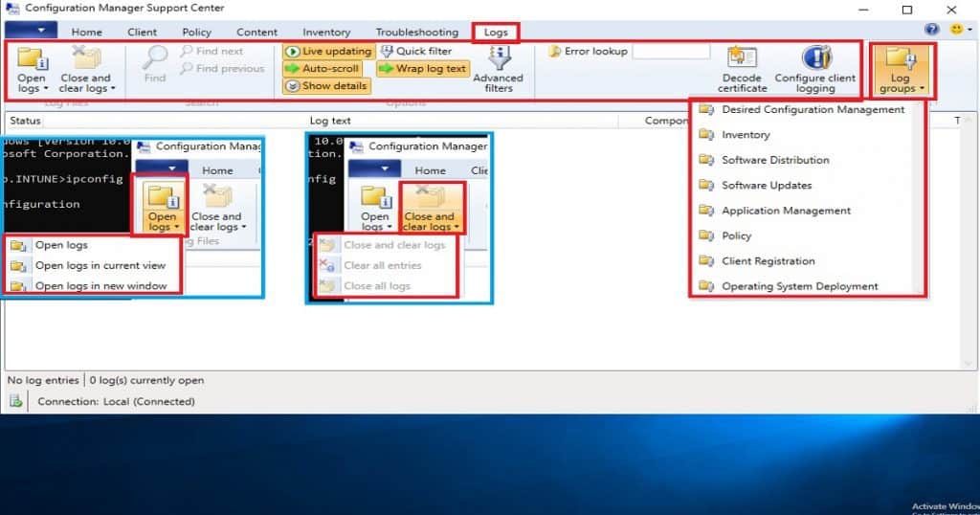Click the Log groups menu scrollbar

point(918,197)
